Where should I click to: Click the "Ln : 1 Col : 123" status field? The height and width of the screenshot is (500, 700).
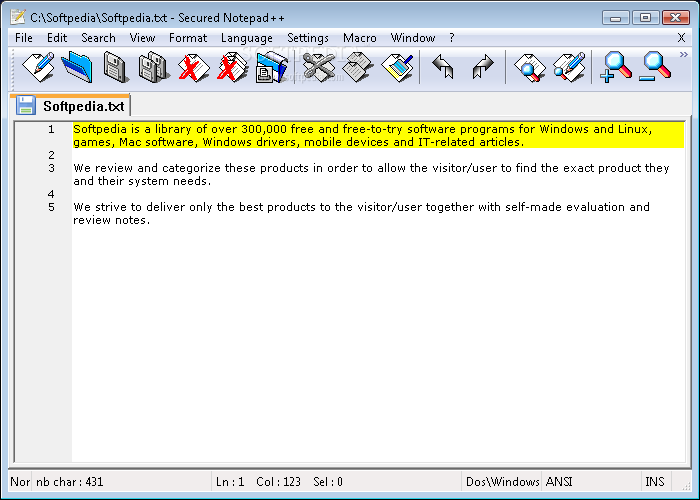(x=336, y=482)
